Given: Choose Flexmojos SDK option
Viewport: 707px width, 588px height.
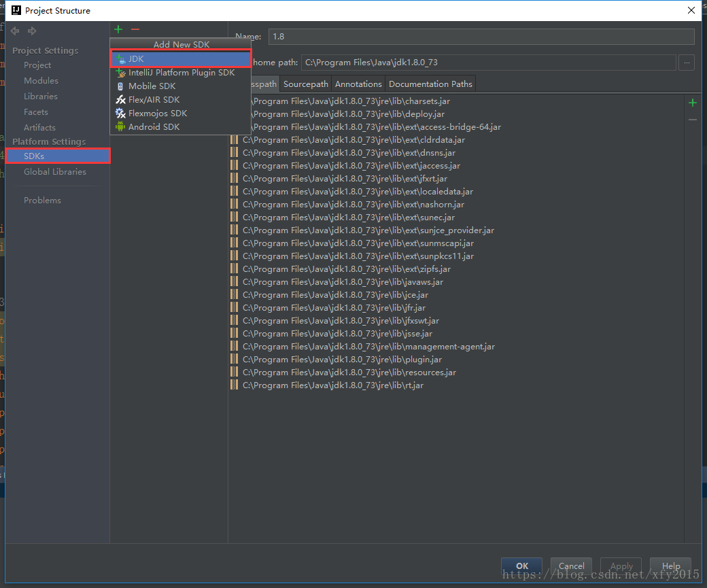Looking at the screenshot, I should pos(181,113).
